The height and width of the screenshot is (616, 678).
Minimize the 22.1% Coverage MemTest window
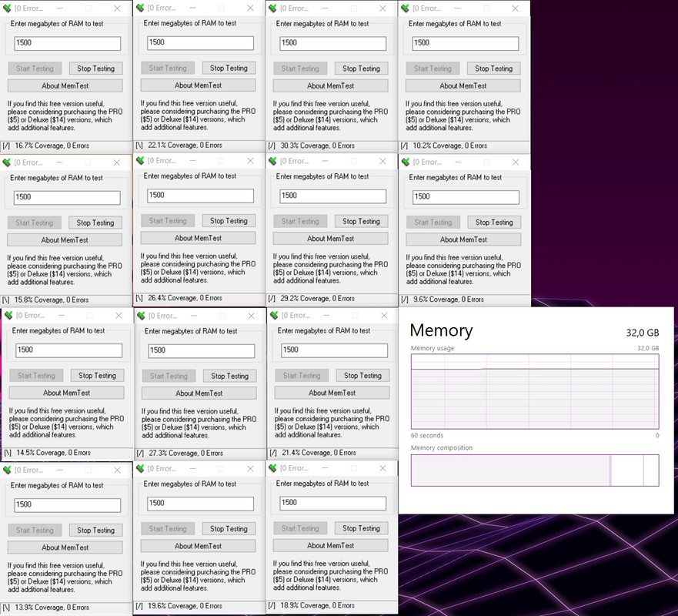coord(192,8)
